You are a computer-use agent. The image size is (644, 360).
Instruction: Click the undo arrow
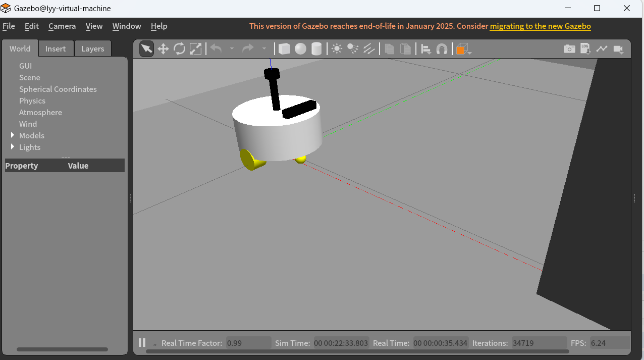216,48
